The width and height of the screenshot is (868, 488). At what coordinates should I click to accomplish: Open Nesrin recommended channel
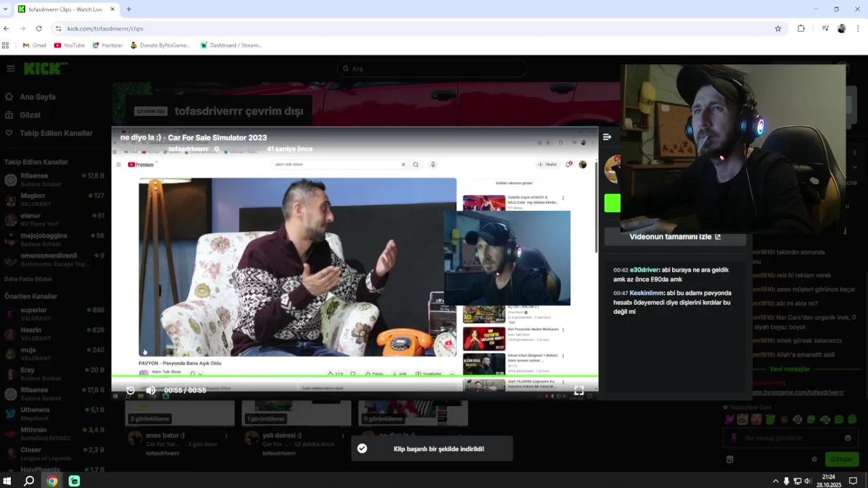click(x=54, y=333)
